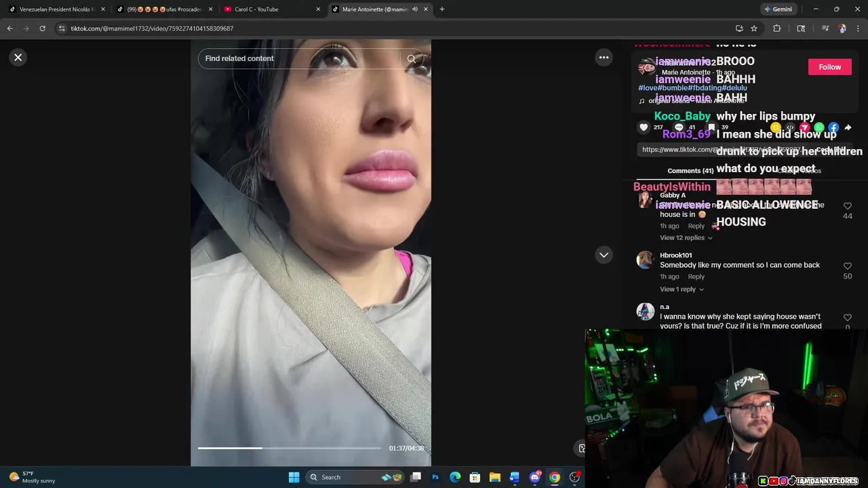Reply to Hbrook101's comment

coord(696,277)
